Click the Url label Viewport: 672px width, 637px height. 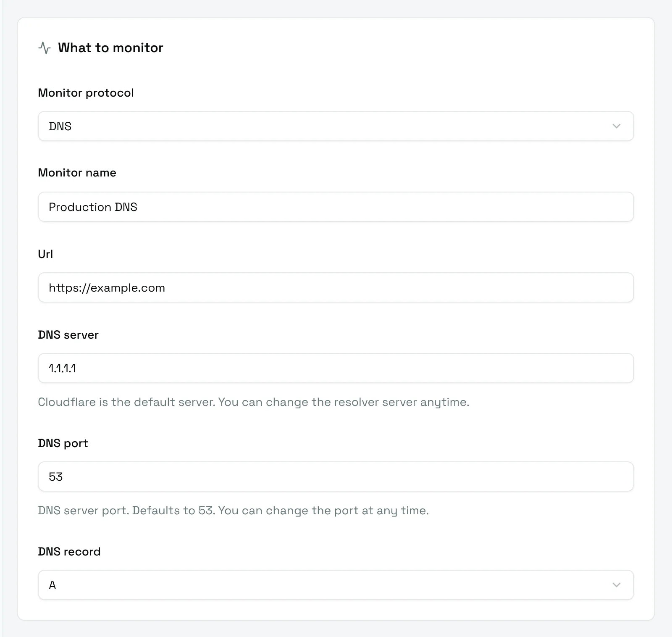[x=45, y=254]
